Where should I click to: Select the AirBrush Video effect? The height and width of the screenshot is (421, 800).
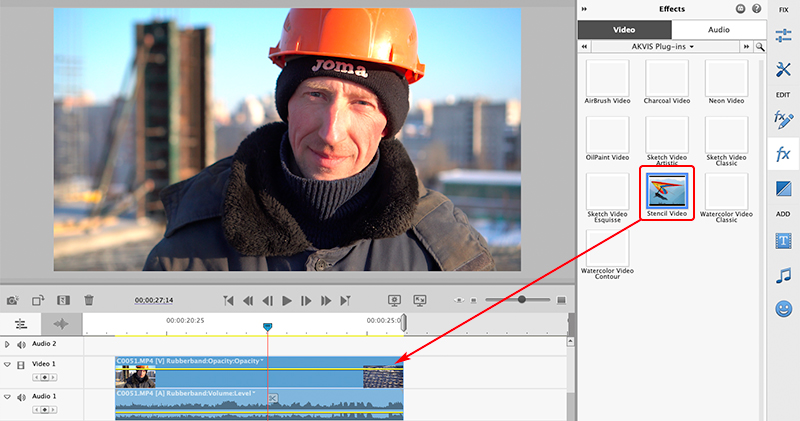607,82
